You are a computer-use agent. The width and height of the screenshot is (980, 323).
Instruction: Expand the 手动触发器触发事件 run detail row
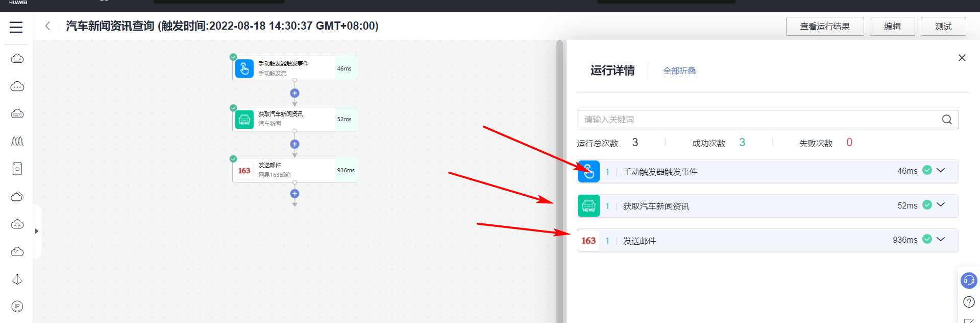(x=941, y=170)
